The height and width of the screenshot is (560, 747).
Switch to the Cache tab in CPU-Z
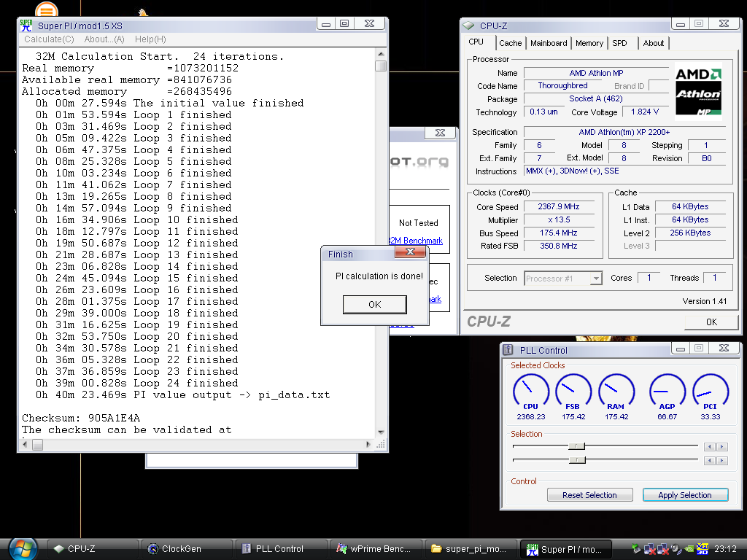click(x=510, y=43)
